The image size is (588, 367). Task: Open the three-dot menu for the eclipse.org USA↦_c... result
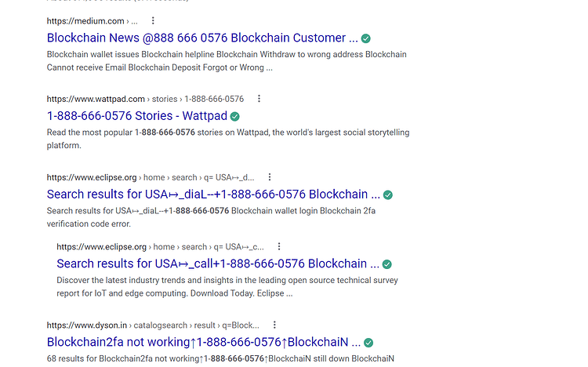tap(279, 246)
